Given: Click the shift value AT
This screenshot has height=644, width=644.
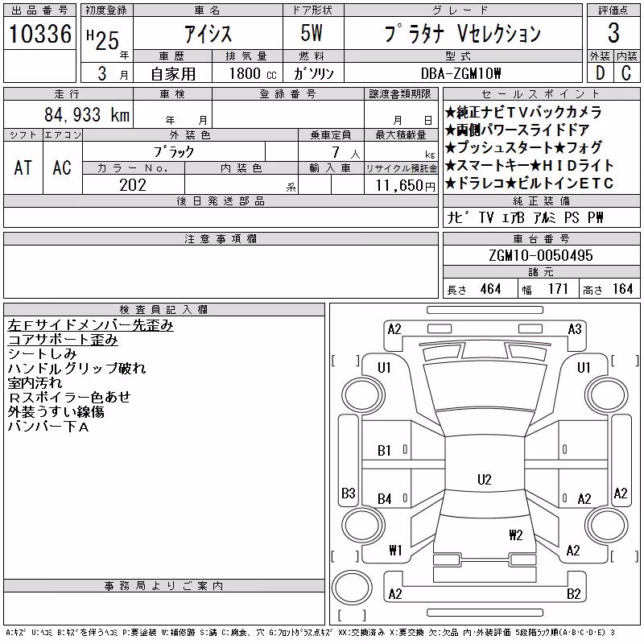Looking at the screenshot, I should click(x=23, y=167).
